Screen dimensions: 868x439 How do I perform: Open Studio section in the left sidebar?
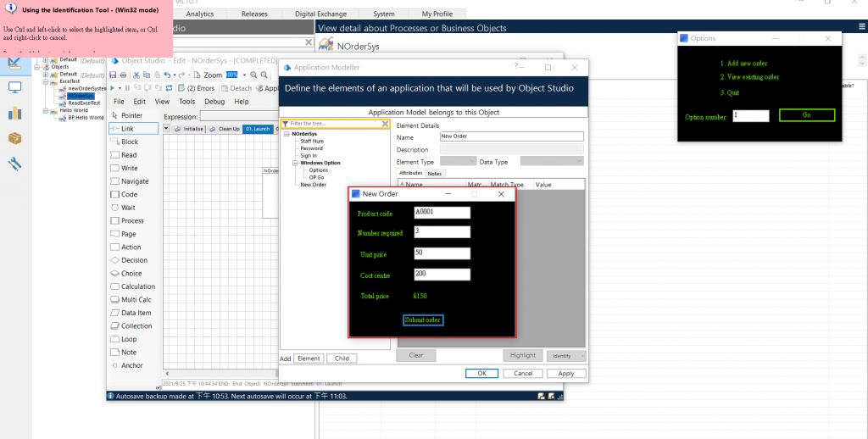(x=14, y=63)
